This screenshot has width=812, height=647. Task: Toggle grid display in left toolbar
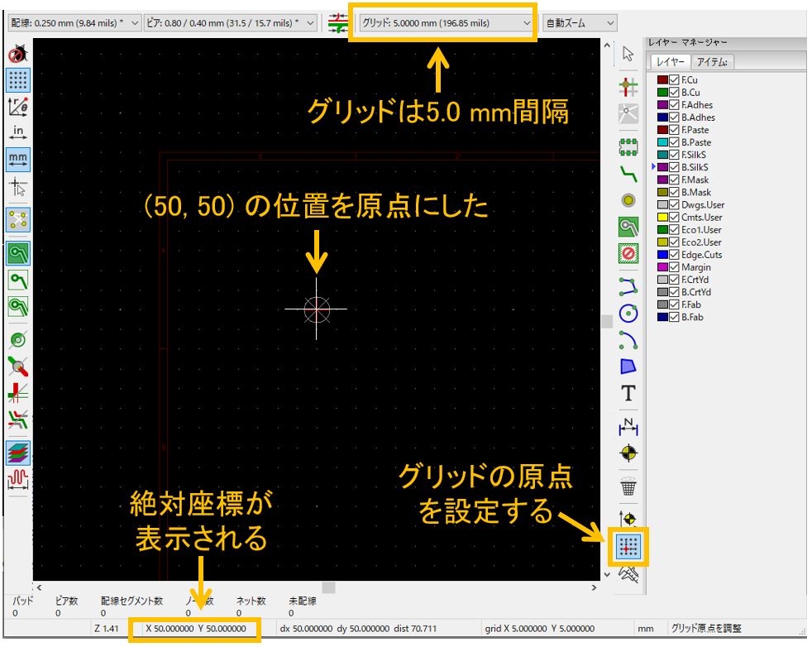coord(18,80)
